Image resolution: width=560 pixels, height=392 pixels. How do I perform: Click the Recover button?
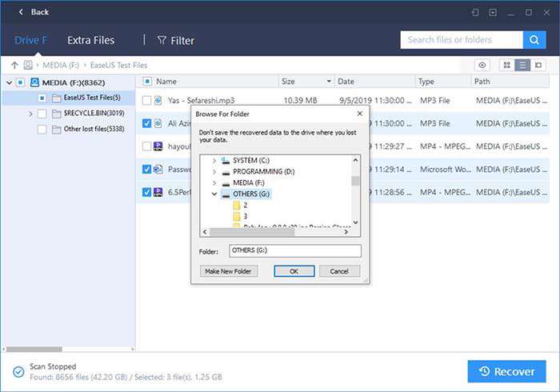click(506, 372)
